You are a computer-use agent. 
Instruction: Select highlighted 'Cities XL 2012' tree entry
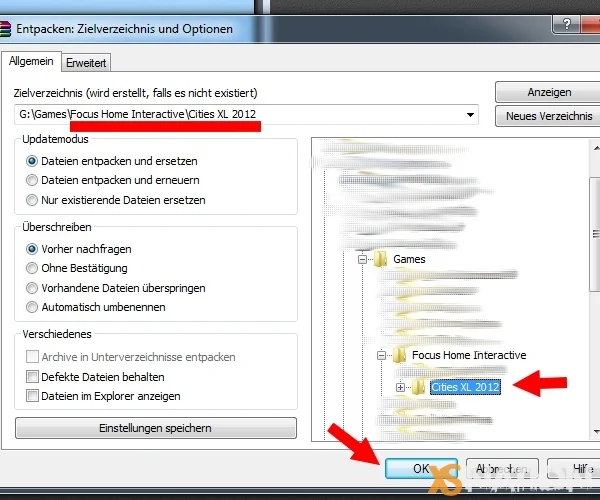coord(465,387)
